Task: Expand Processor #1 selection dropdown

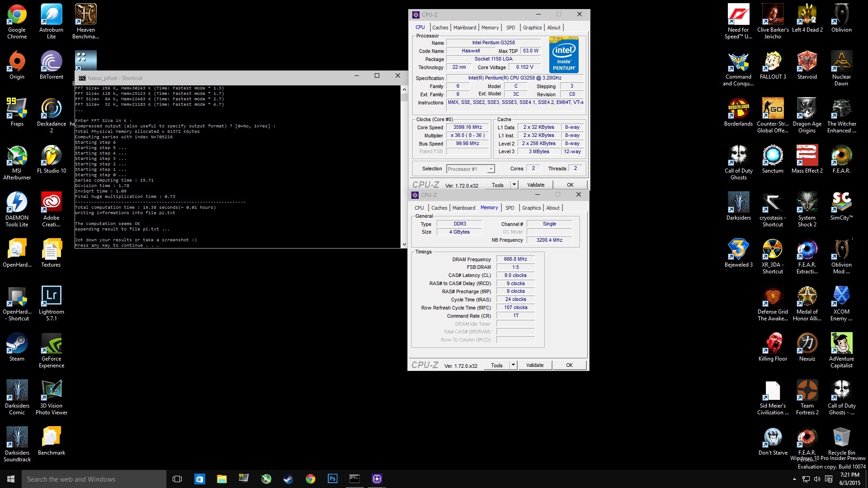Action: click(491, 169)
